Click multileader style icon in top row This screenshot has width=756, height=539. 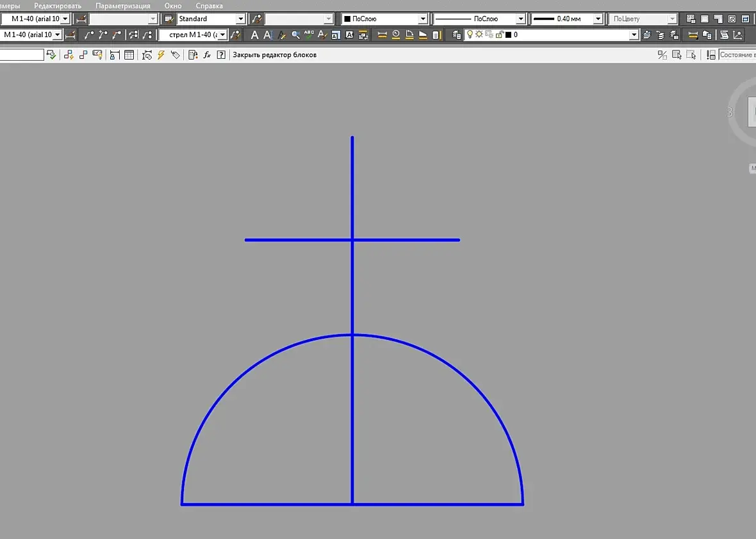(x=257, y=19)
